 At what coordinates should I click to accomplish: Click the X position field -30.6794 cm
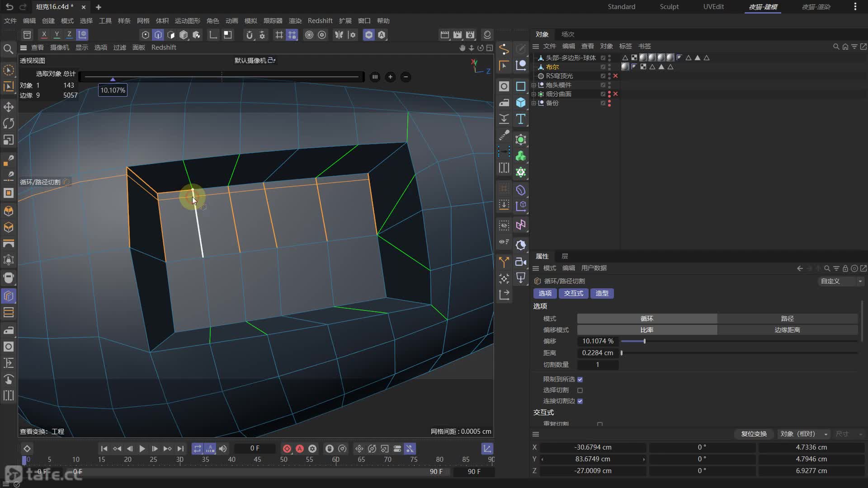click(x=593, y=447)
